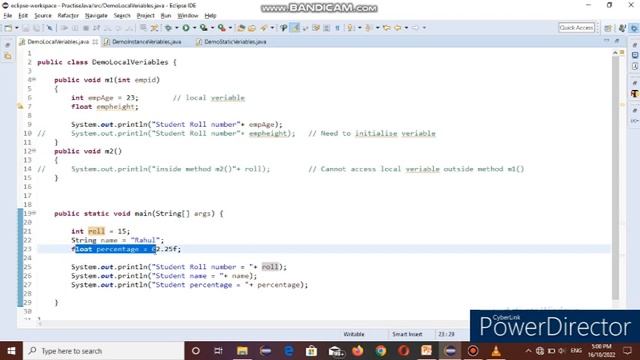Click in the Quick Access field
The image size is (640, 360).
click(576, 27)
